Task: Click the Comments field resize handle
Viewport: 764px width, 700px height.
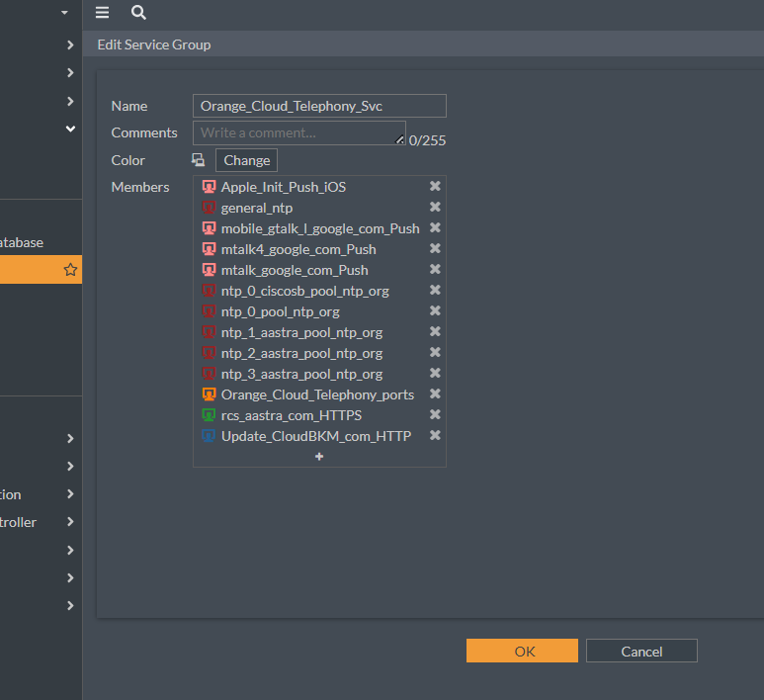Action: (x=399, y=139)
